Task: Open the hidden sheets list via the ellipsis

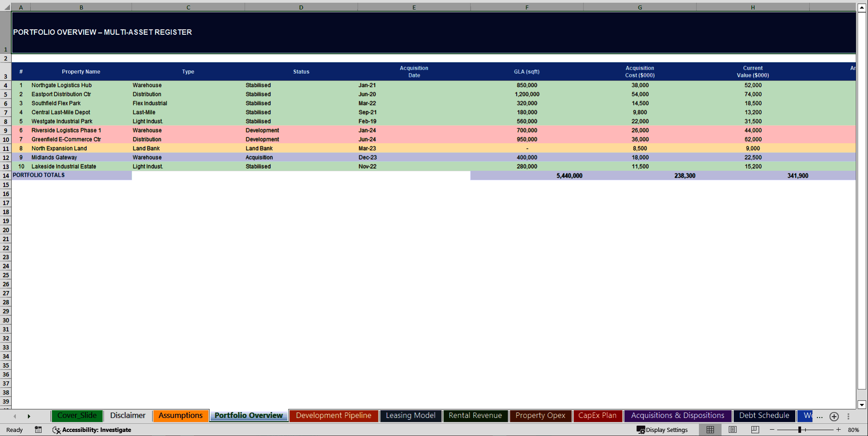Action: click(819, 417)
